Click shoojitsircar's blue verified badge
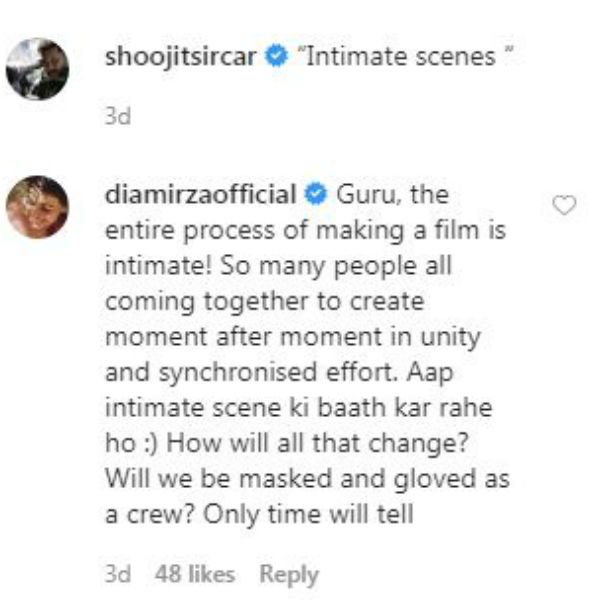600x600 pixels. point(276,57)
